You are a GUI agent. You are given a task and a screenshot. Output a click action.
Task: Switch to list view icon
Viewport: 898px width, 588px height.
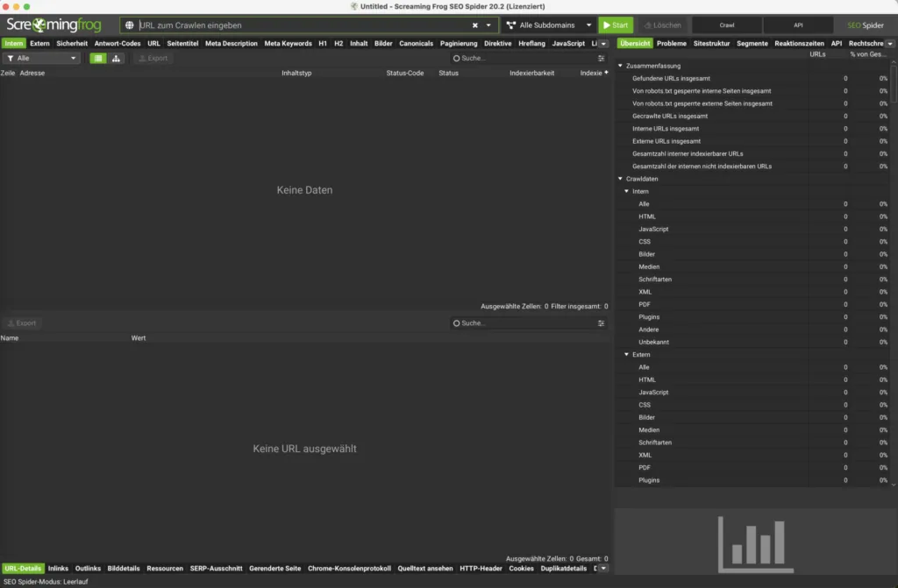(x=98, y=59)
